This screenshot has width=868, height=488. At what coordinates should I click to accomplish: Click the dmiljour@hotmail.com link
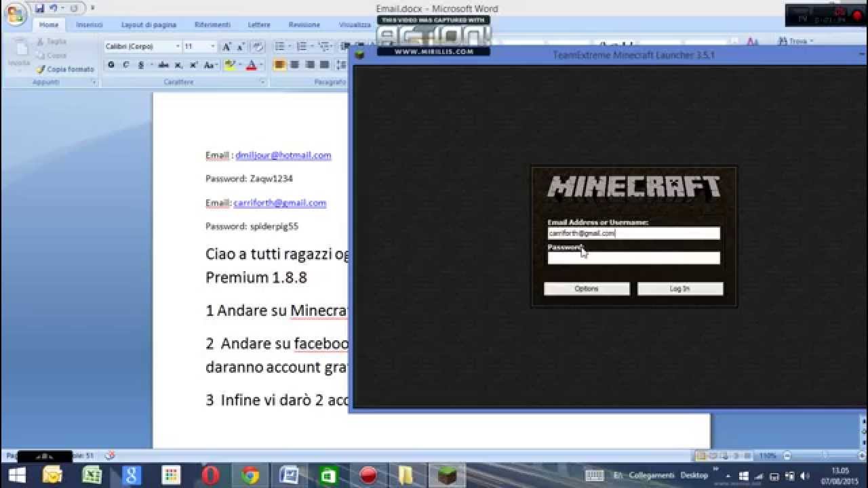click(283, 155)
